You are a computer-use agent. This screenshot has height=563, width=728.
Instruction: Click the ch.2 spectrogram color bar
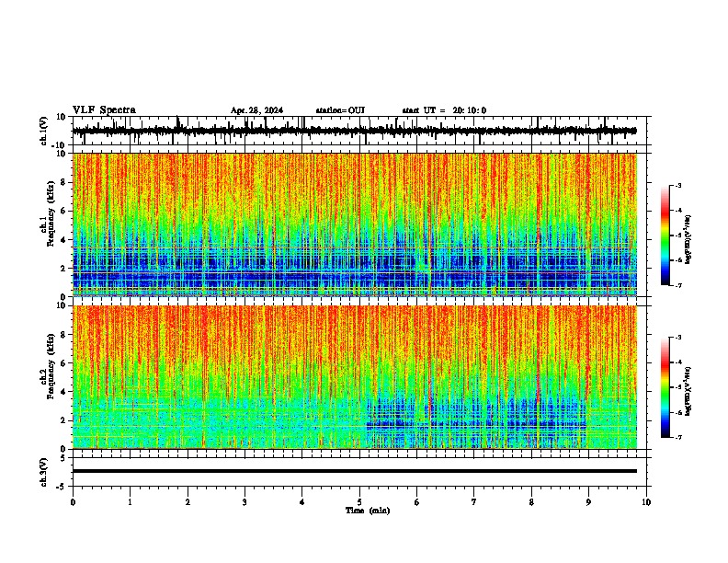665,387
